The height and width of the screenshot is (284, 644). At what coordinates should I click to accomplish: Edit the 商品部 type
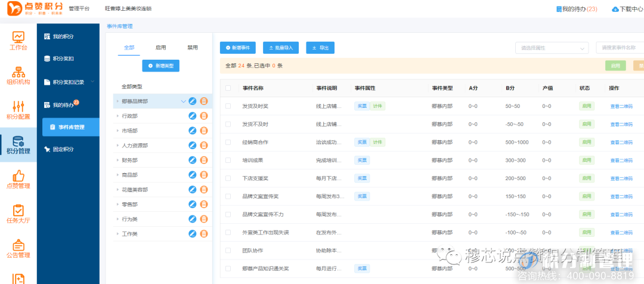point(193,175)
